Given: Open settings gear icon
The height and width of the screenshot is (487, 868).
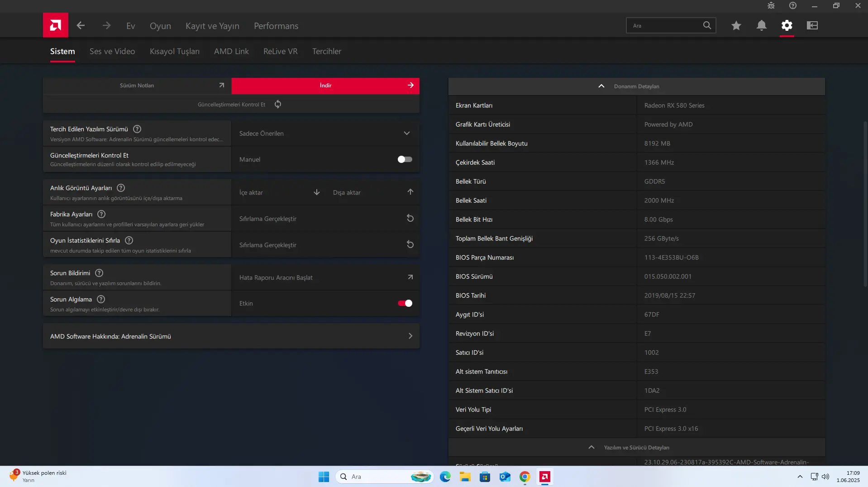Looking at the screenshot, I should point(787,25).
